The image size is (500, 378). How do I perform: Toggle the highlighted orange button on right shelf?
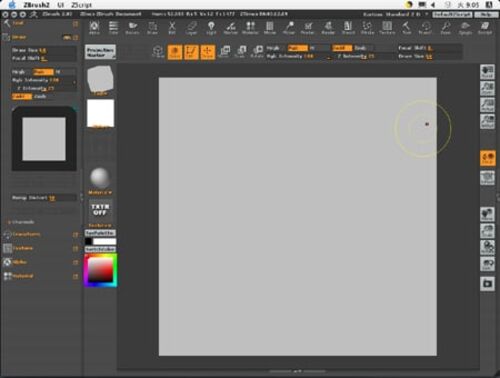(487, 158)
